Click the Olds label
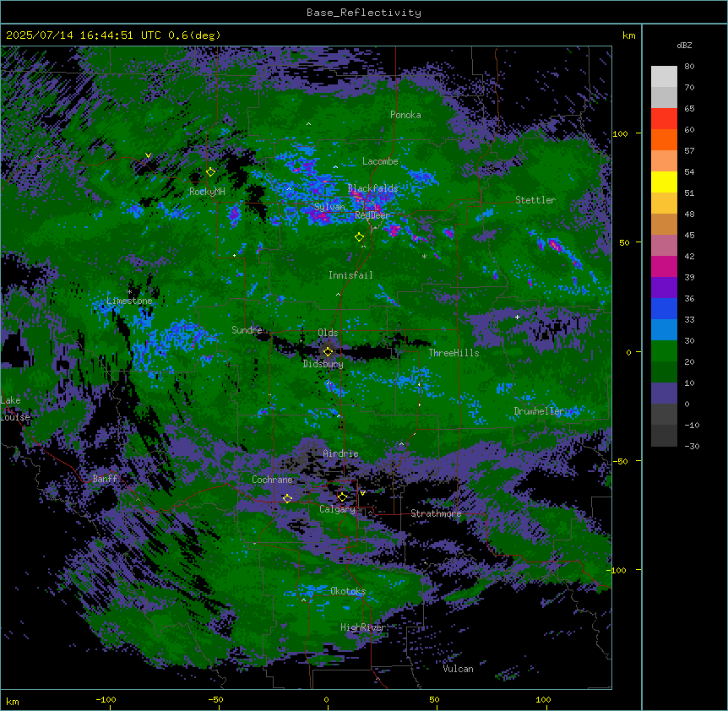Image resolution: width=728 pixels, height=711 pixels. pyautogui.click(x=328, y=333)
